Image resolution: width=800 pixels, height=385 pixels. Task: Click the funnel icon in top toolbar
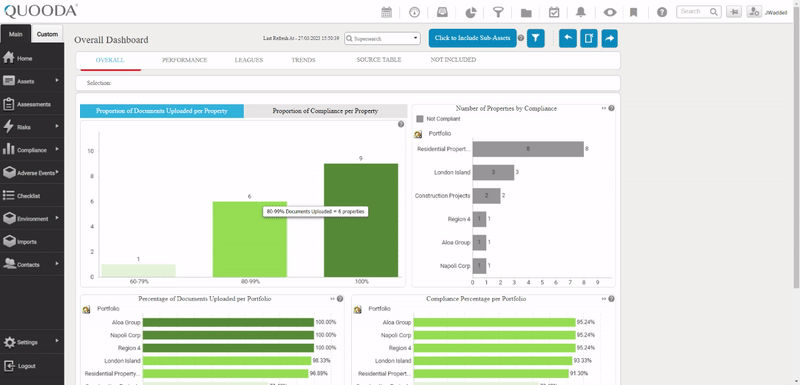[498, 12]
